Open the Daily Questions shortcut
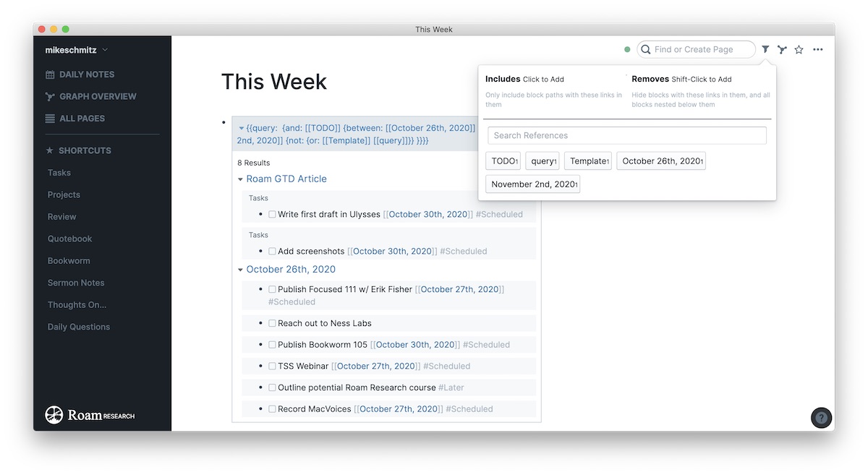 click(79, 327)
